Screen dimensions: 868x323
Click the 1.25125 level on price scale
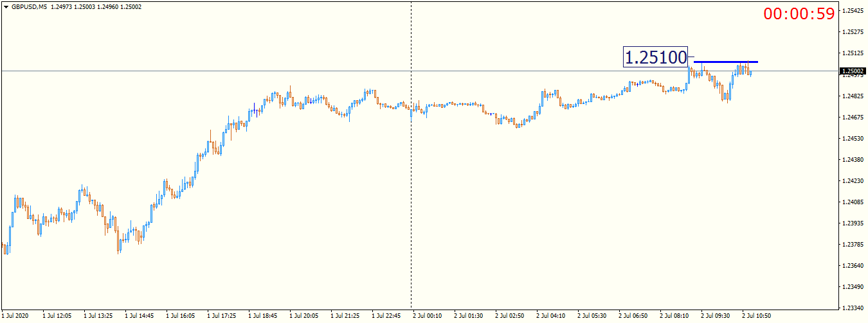pos(853,53)
